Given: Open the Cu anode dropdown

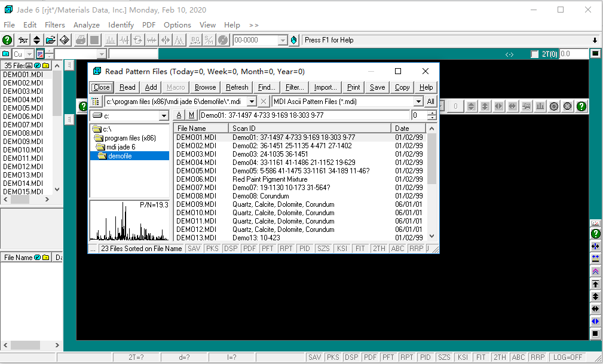Looking at the screenshot, I should tap(29, 54).
